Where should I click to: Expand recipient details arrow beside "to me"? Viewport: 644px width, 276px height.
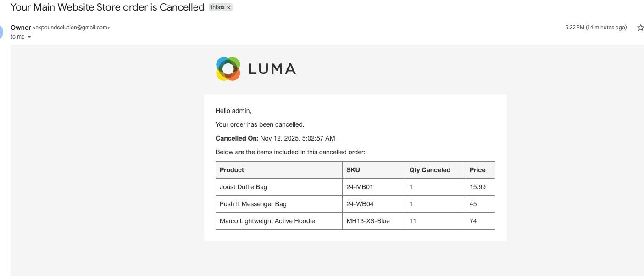(x=29, y=37)
